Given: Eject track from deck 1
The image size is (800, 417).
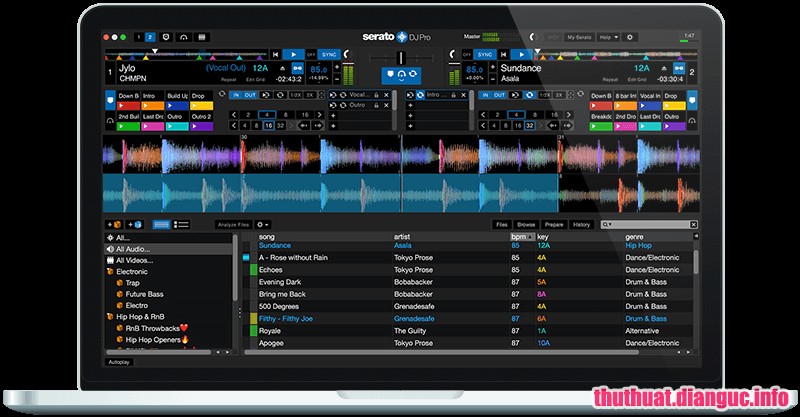Looking at the screenshot, I should point(283,68).
